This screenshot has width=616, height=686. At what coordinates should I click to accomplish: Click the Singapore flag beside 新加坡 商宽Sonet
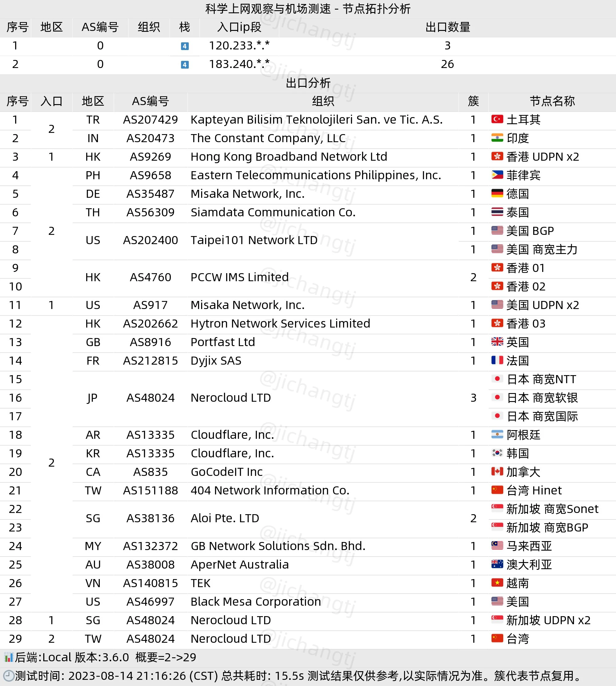pos(497,509)
